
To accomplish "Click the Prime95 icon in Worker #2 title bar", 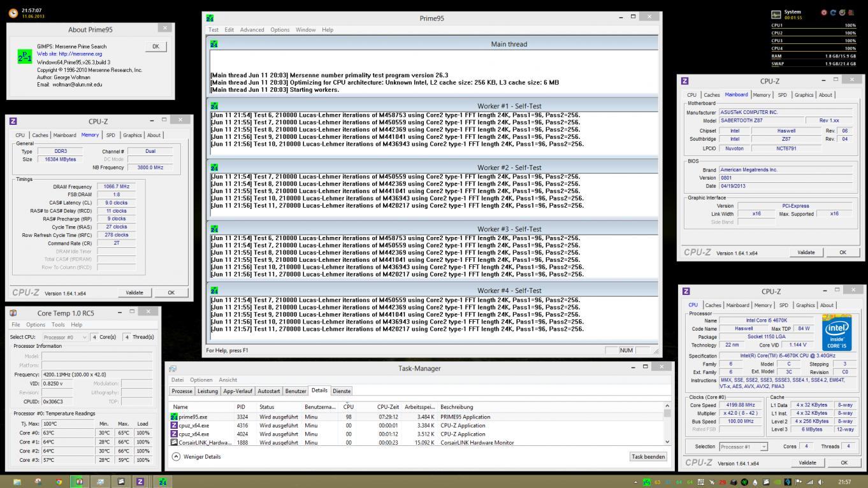I will [x=214, y=168].
